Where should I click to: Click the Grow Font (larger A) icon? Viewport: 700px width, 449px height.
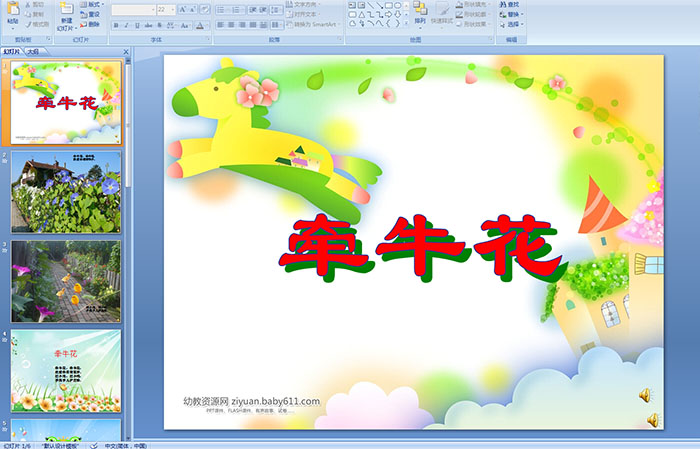[x=183, y=10]
